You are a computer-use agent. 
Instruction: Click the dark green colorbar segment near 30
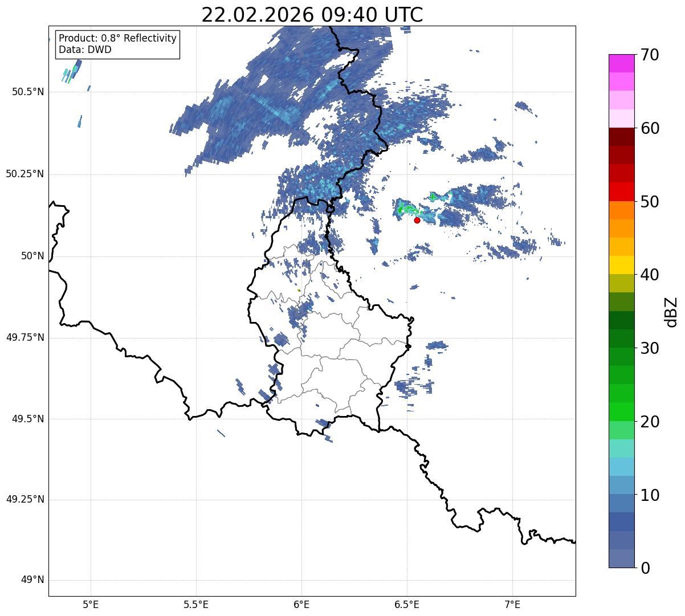click(622, 338)
